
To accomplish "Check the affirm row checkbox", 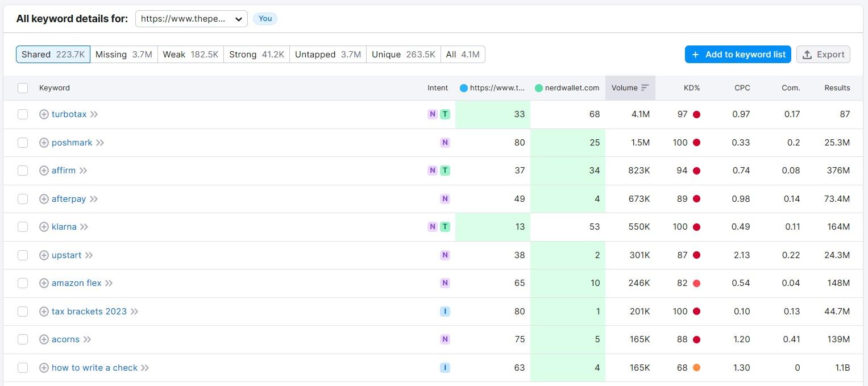I will point(23,171).
